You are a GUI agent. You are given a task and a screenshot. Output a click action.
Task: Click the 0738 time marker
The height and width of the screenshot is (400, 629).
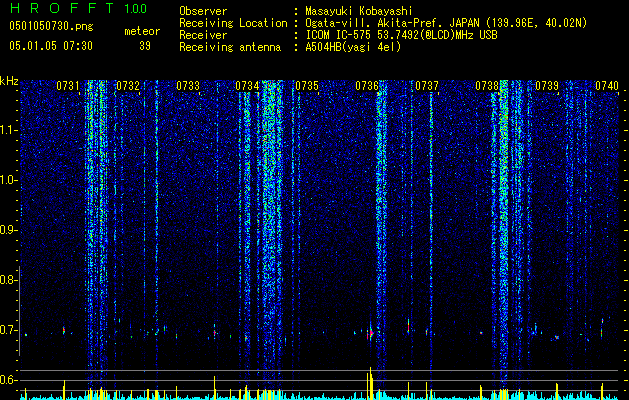[x=487, y=86]
